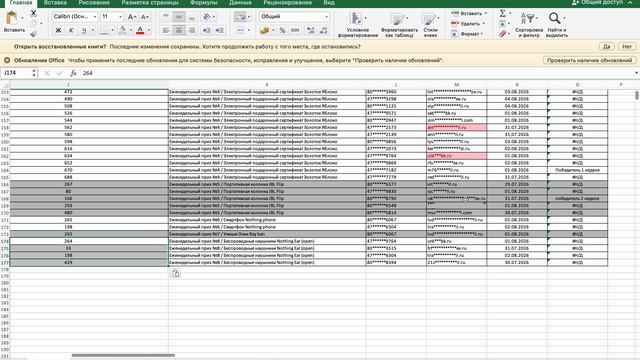The width and height of the screenshot is (640, 360).
Task: Click the Name Box showing J174
Action: pos(16,73)
